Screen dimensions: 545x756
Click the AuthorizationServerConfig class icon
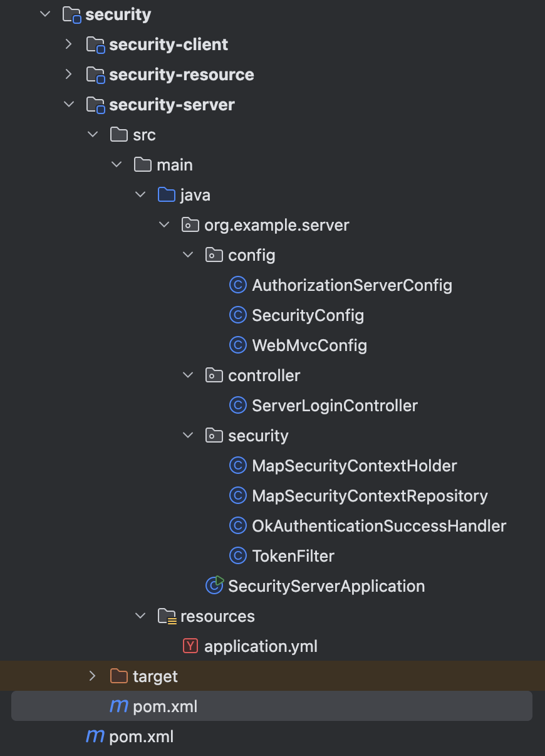238,285
